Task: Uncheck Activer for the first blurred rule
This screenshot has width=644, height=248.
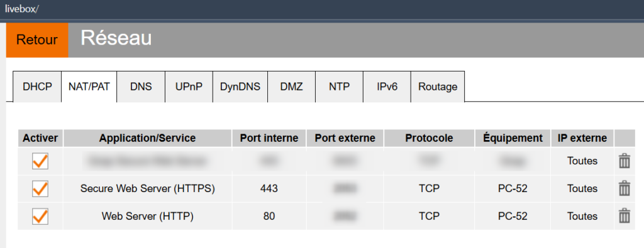Action: (40, 161)
